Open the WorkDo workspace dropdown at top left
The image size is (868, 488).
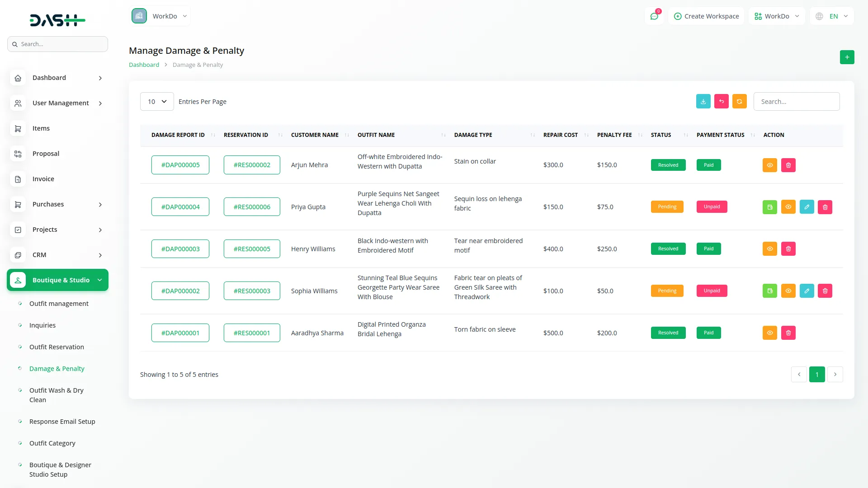click(x=160, y=16)
